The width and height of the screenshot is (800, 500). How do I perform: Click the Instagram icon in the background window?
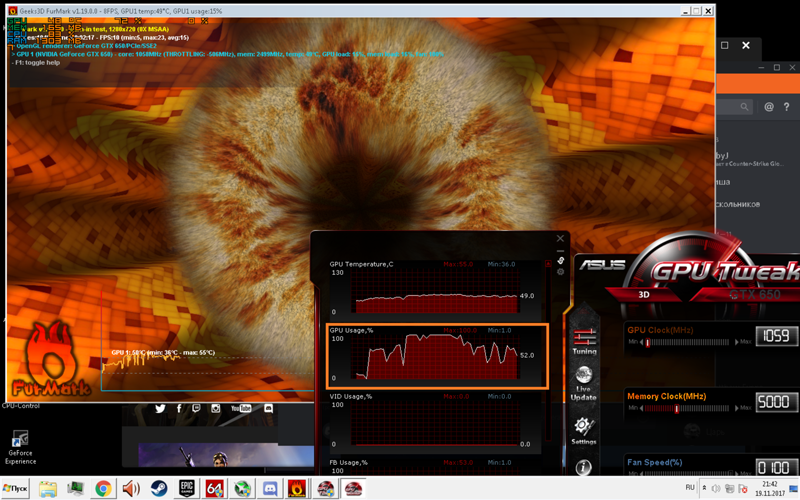tap(216, 409)
